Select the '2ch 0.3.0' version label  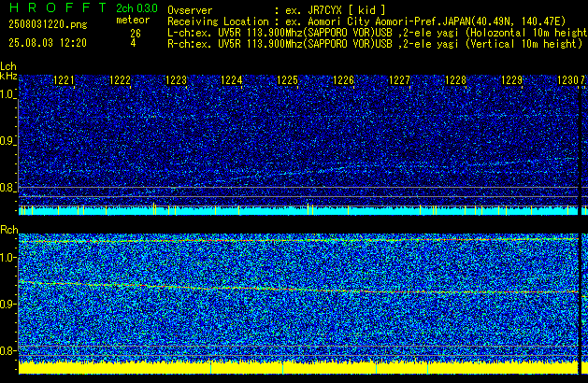[x=136, y=7]
